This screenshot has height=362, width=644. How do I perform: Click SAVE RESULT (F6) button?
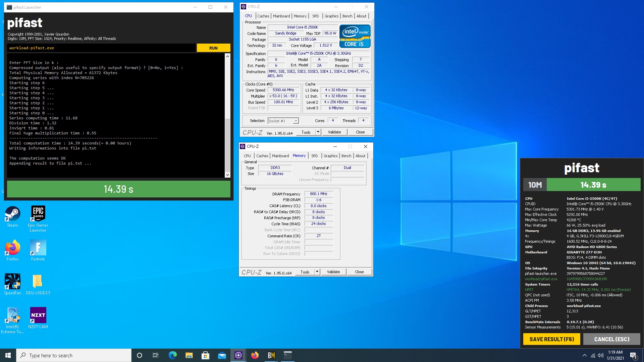pyautogui.click(x=552, y=339)
